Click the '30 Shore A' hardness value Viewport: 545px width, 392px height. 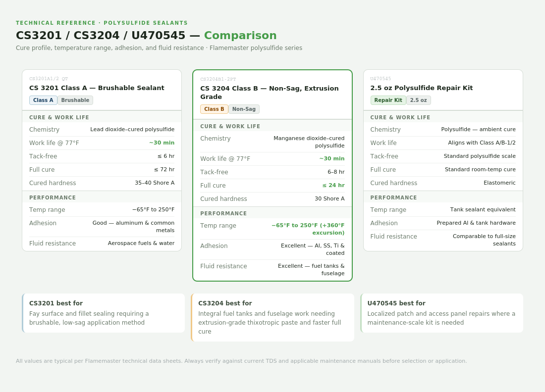point(329,198)
